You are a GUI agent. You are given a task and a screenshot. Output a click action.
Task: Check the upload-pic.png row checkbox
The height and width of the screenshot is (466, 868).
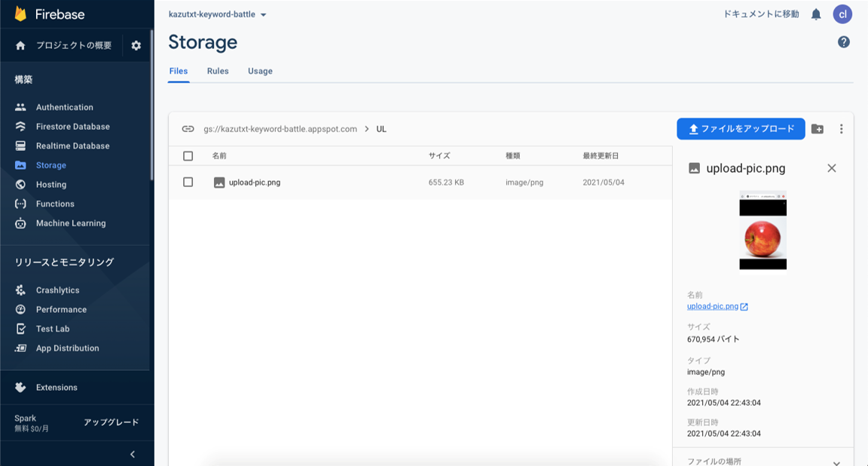tap(188, 182)
